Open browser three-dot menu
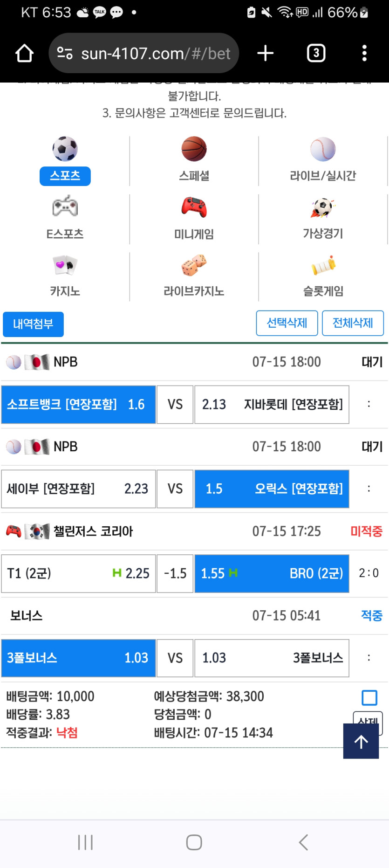Screen dimensions: 389x868 tap(364, 53)
